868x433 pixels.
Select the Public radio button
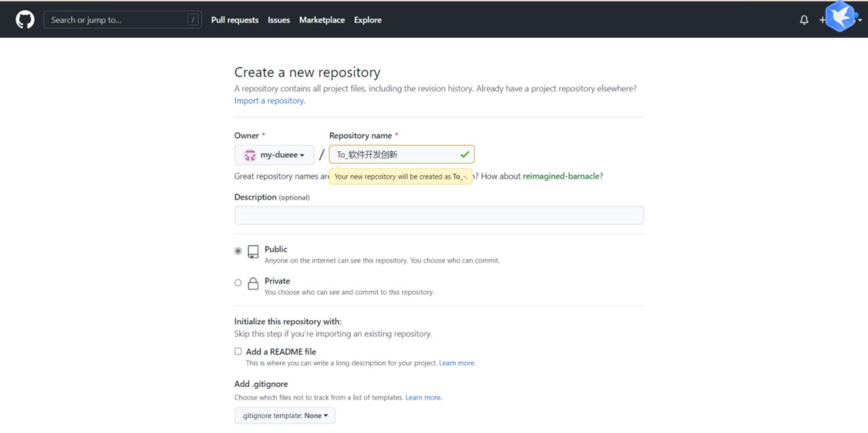click(238, 251)
